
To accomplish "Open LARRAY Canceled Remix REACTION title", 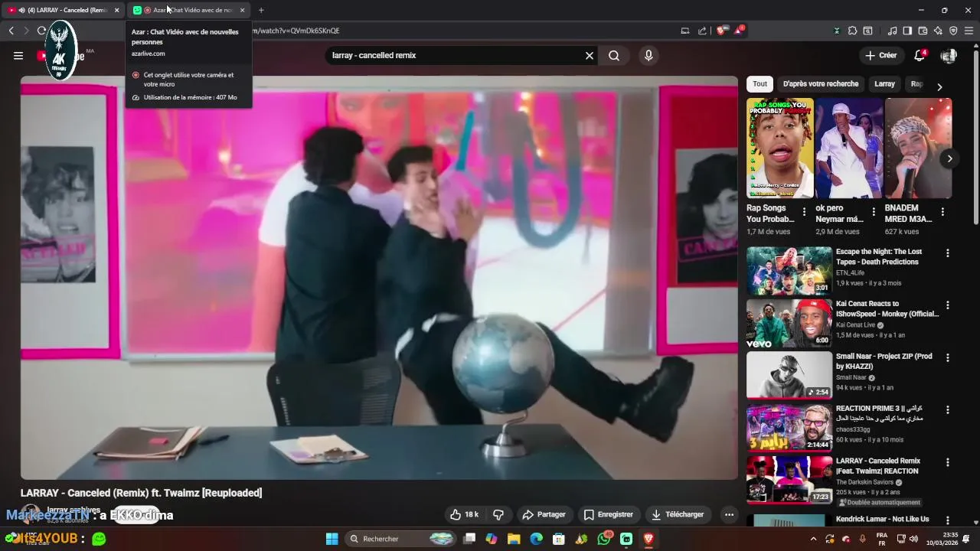I will coord(878,466).
